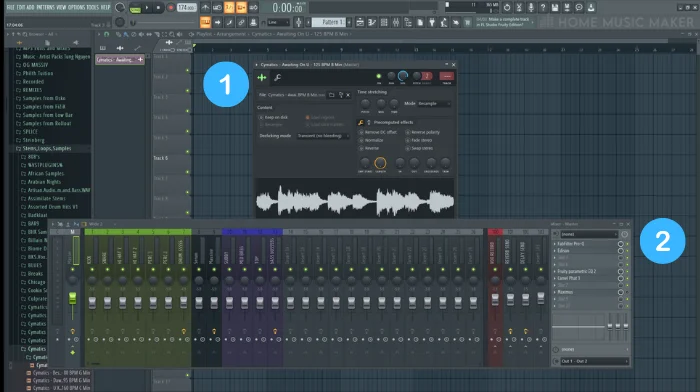
Task: Enable 'Normalize' option
Action: click(x=370, y=140)
